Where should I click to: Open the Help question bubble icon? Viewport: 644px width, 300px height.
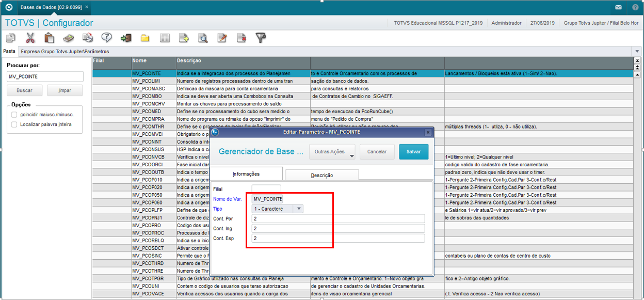point(107,38)
